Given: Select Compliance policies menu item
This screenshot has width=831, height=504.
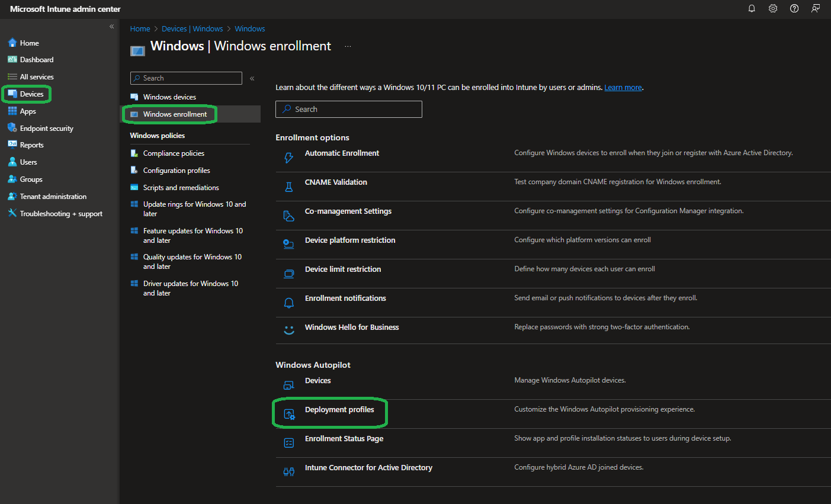Looking at the screenshot, I should click(174, 153).
